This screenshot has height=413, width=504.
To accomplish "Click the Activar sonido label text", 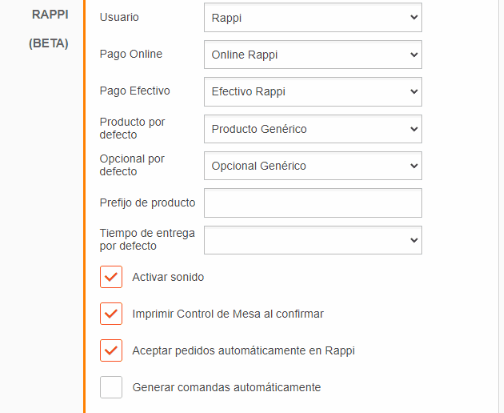I will click(168, 277).
